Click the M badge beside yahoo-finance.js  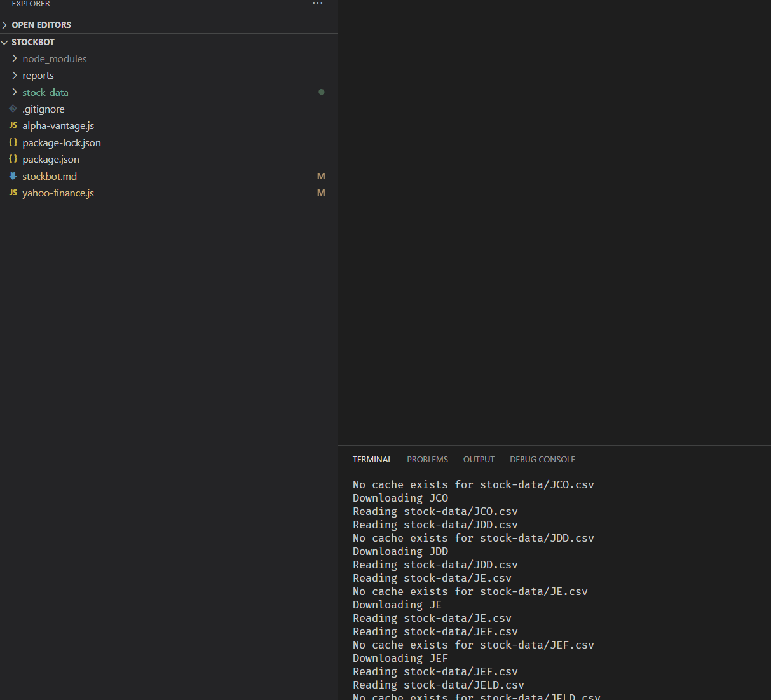321,193
